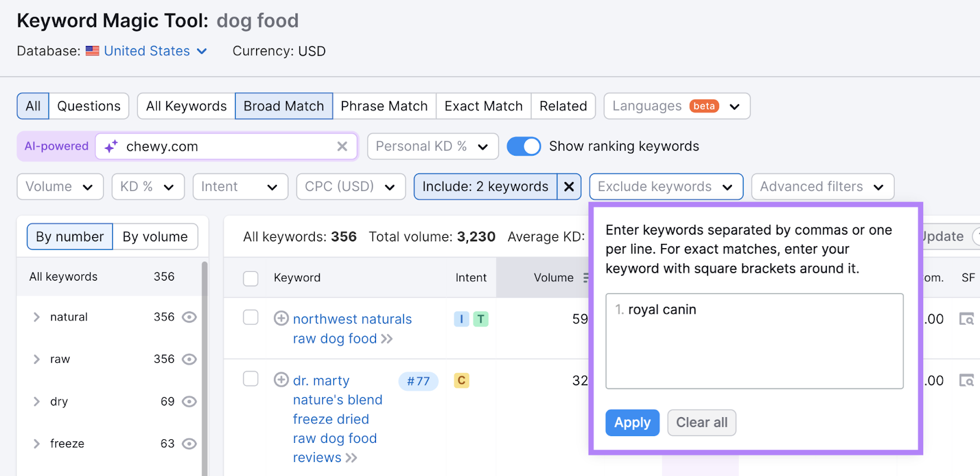This screenshot has width=980, height=476.
Task: Open the United States database dropdown
Action: [155, 51]
